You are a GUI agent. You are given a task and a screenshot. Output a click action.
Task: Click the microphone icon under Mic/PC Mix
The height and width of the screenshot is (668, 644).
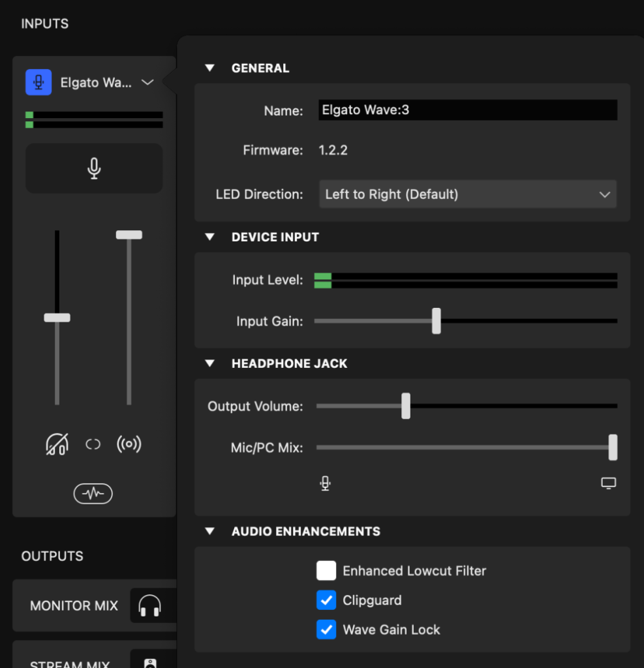(x=325, y=483)
